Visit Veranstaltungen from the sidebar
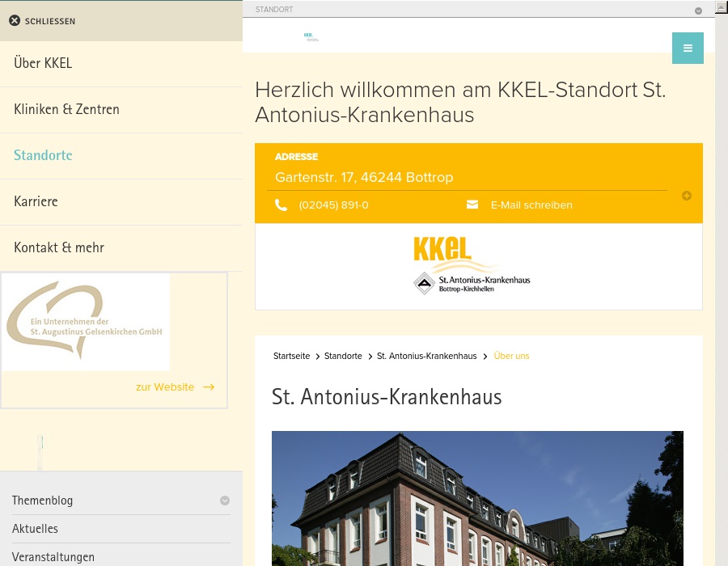The width and height of the screenshot is (728, 566). point(53,556)
